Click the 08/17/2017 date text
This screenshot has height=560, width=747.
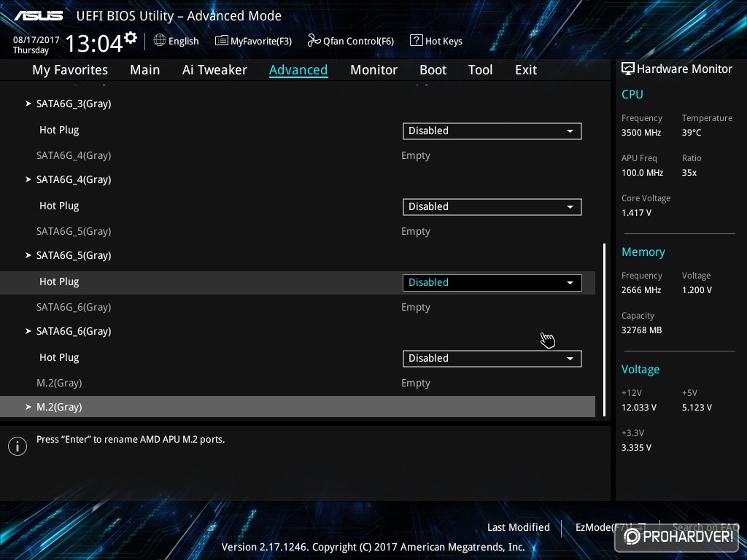[x=36, y=40]
